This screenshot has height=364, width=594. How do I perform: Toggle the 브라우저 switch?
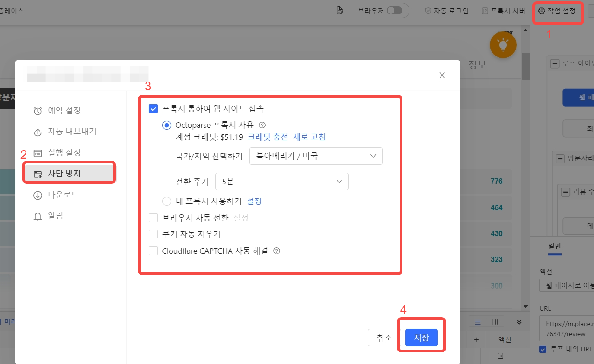tap(394, 11)
